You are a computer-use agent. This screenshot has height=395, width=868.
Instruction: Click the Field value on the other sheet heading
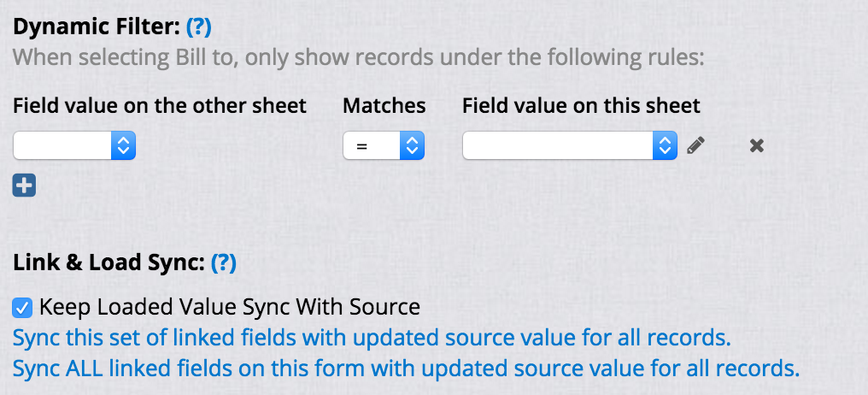pos(160,105)
